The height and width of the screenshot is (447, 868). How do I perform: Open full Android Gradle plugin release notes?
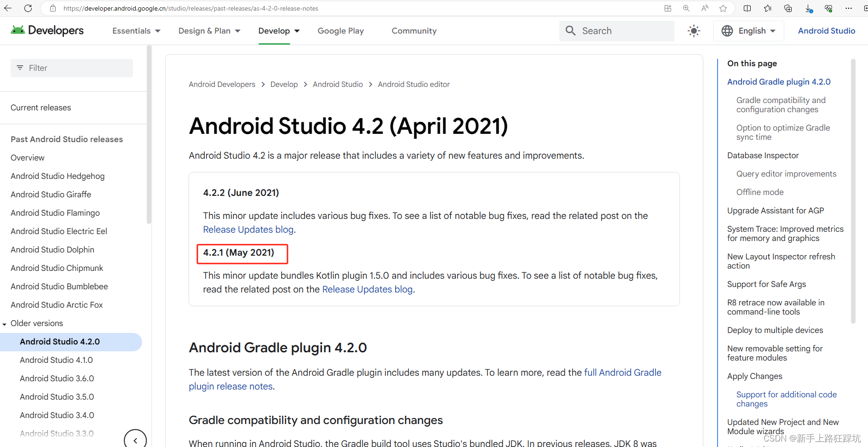[425, 379]
